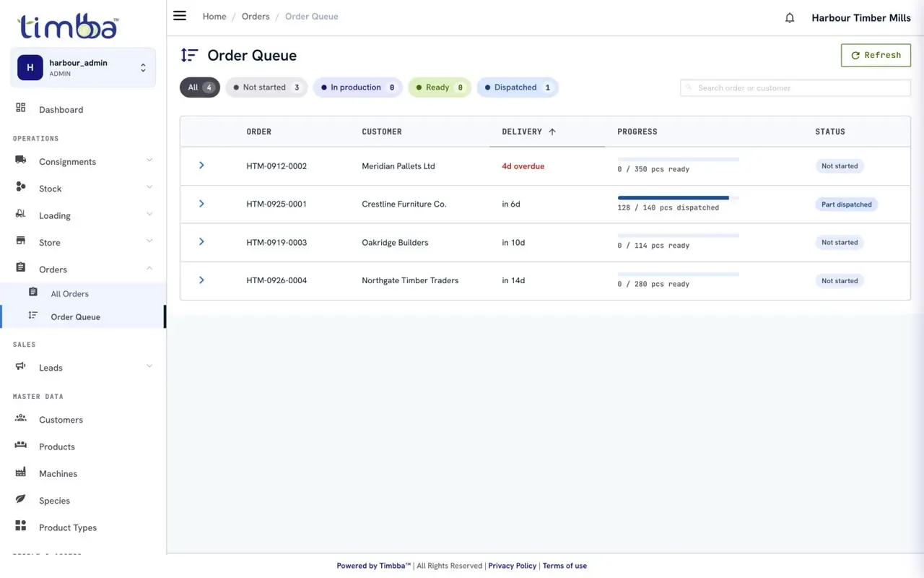Expand the Consignments submenu chevron
The height and width of the screenshot is (578, 924).
pyautogui.click(x=149, y=160)
